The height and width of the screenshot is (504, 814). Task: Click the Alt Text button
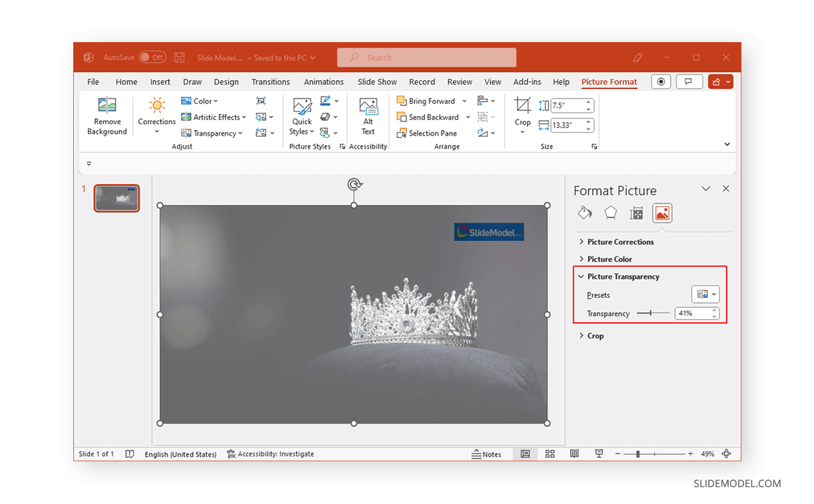[x=368, y=117]
